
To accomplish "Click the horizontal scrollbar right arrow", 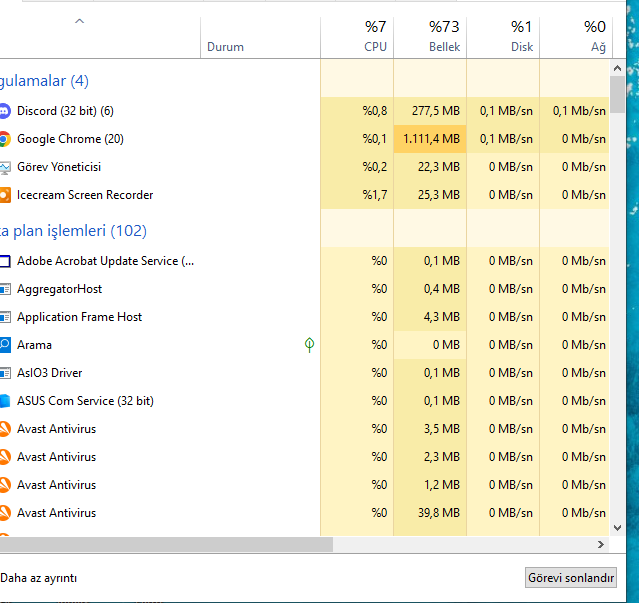I will click(601, 545).
